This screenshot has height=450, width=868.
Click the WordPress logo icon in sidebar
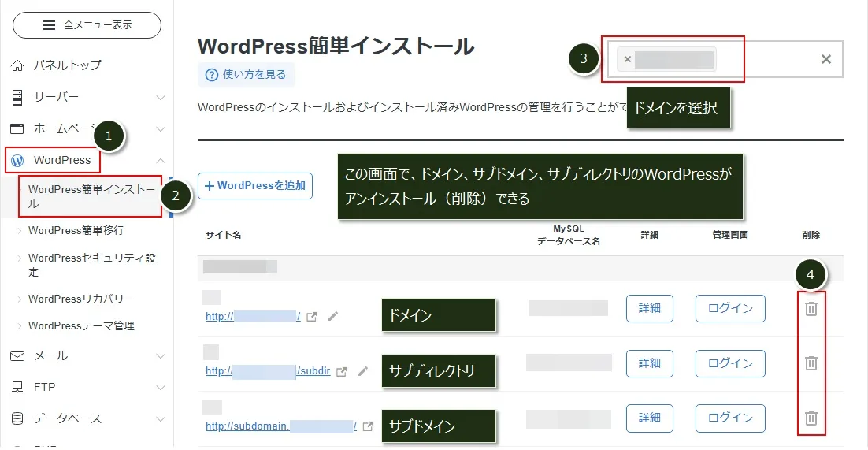[x=17, y=161]
